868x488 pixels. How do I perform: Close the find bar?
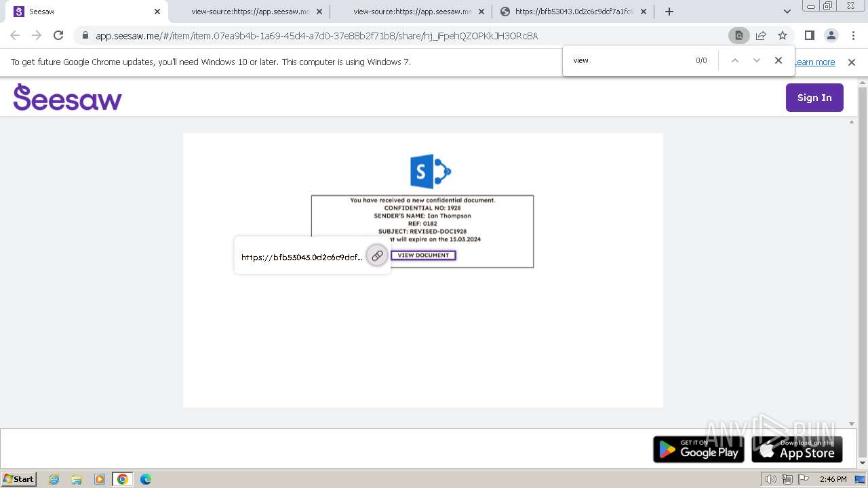point(778,60)
